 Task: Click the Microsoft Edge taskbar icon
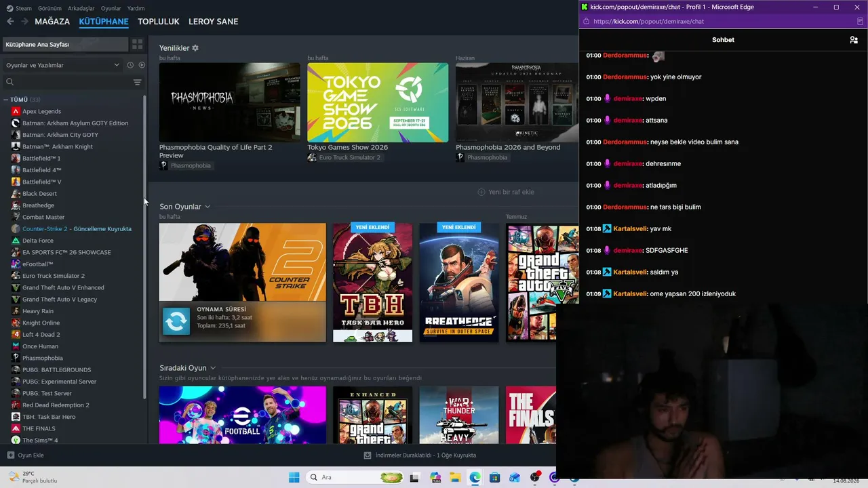click(x=475, y=478)
